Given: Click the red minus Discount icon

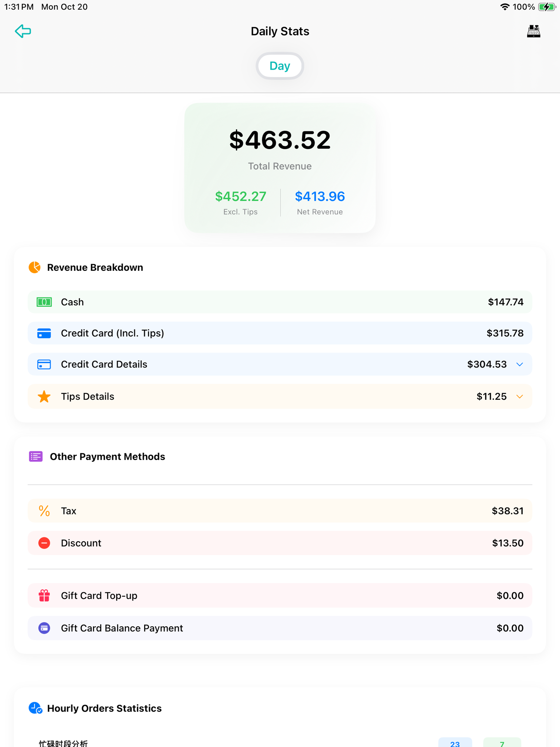Looking at the screenshot, I should [x=44, y=543].
